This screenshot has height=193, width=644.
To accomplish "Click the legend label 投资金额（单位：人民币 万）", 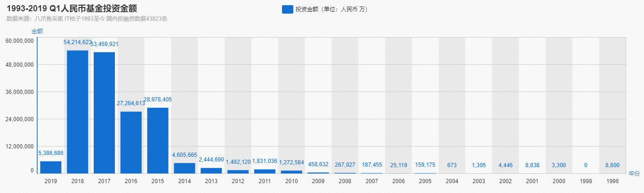I will pos(332,9).
